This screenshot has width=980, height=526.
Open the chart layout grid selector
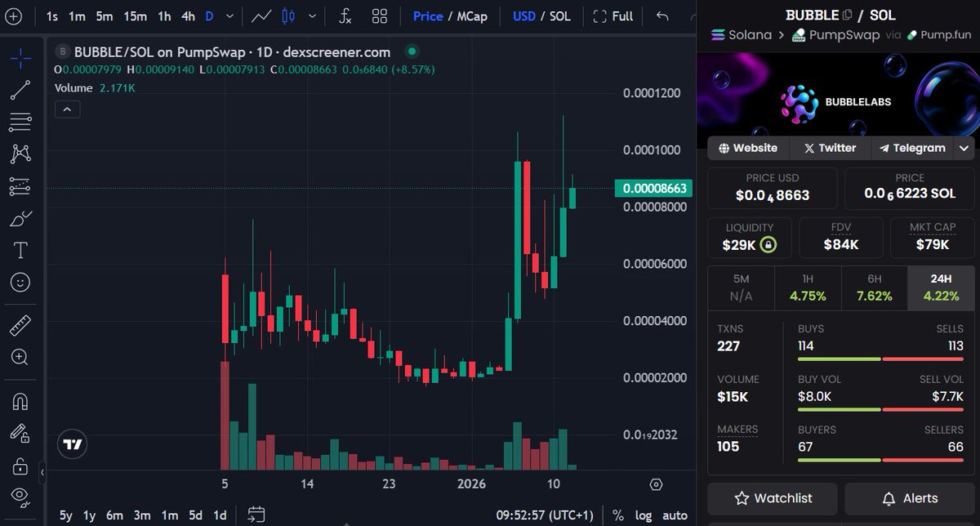click(x=379, y=16)
